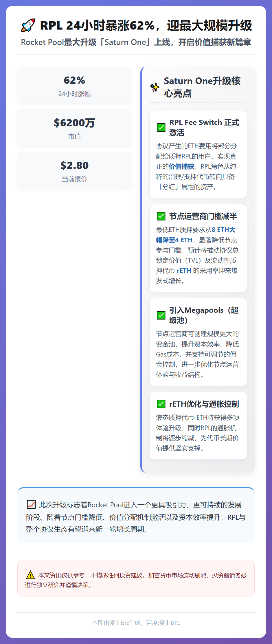
Task: Click the rETH inflation description paragraph
Action: pos(198,433)
